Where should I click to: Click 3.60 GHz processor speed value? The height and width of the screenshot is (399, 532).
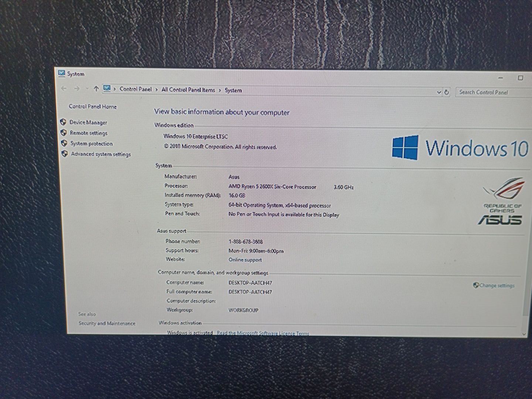tap(343, 187)
